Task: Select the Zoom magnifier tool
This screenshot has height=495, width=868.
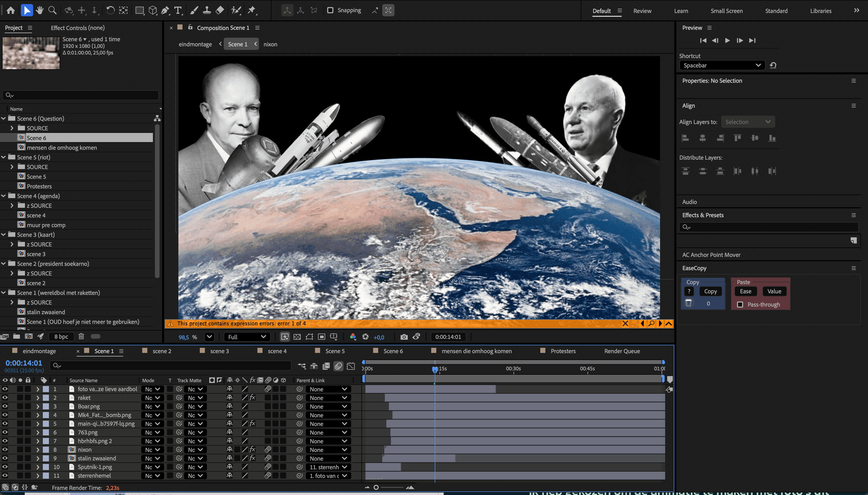Action: click(52, 10)
